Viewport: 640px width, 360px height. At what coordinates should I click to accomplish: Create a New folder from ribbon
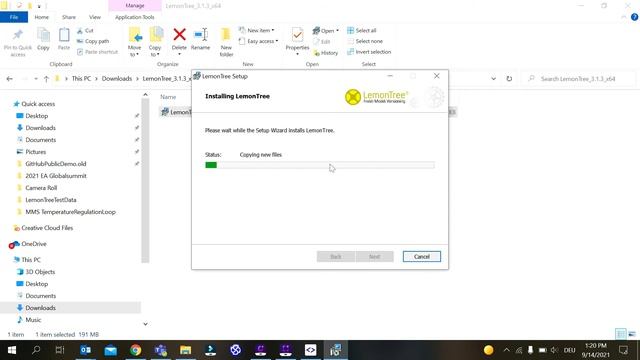coord(226,42)
